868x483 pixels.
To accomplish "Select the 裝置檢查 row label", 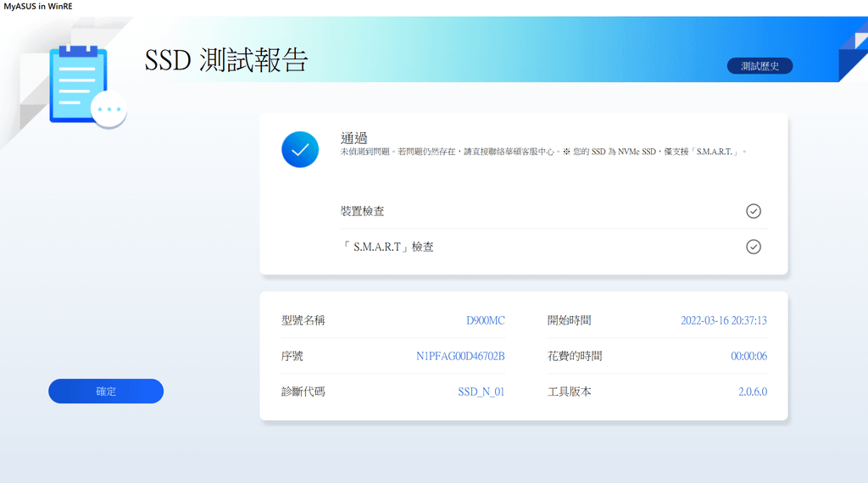I will coord(362,211).
